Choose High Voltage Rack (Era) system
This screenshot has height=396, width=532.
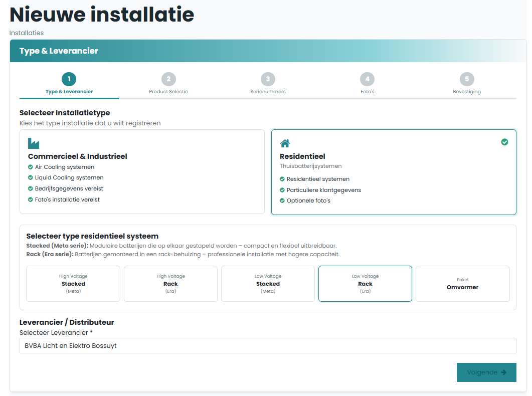170,284
